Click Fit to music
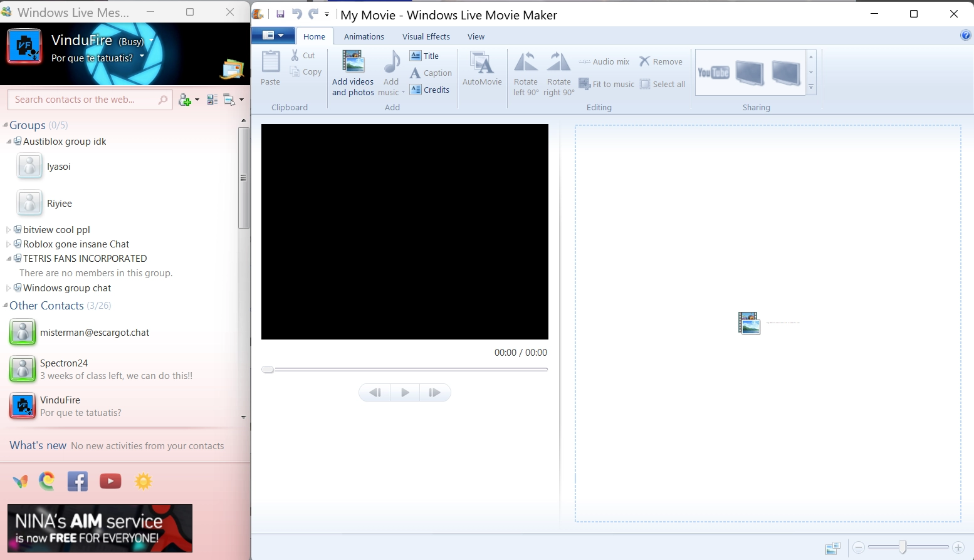This screenshot has width=974, height=560. coord(606,84)
